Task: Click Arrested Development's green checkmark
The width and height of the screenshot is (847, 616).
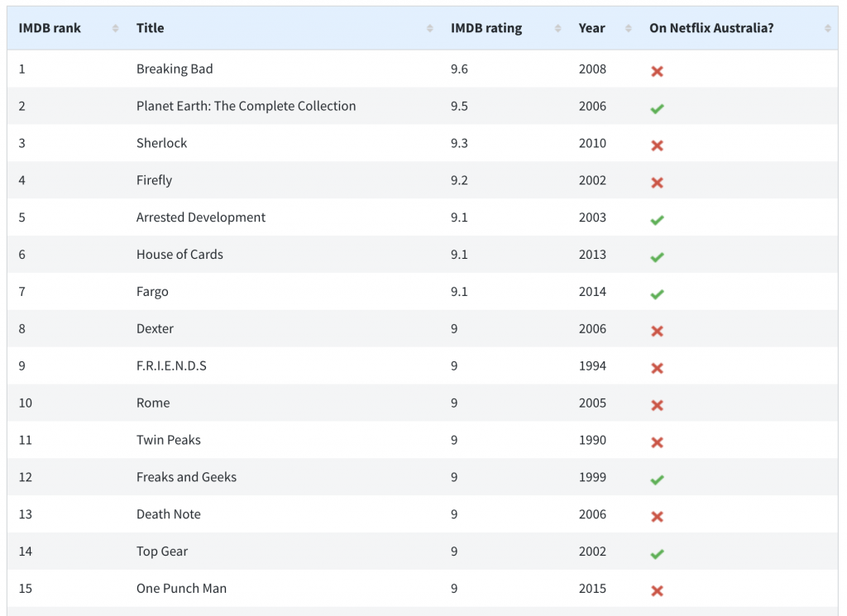Action: [657, 220]
